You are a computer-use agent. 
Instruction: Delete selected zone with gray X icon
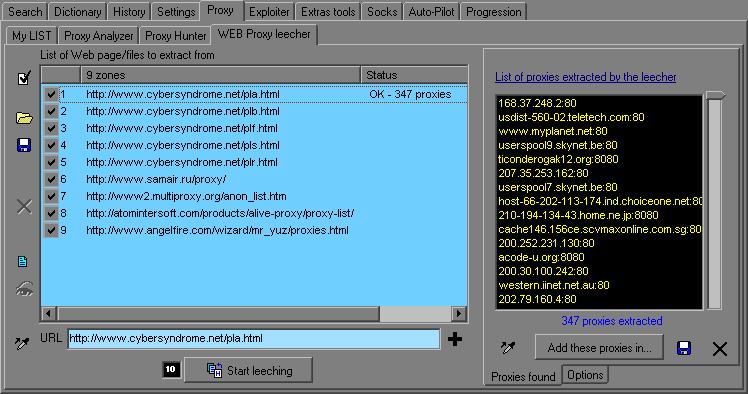[x=24, y=207]
